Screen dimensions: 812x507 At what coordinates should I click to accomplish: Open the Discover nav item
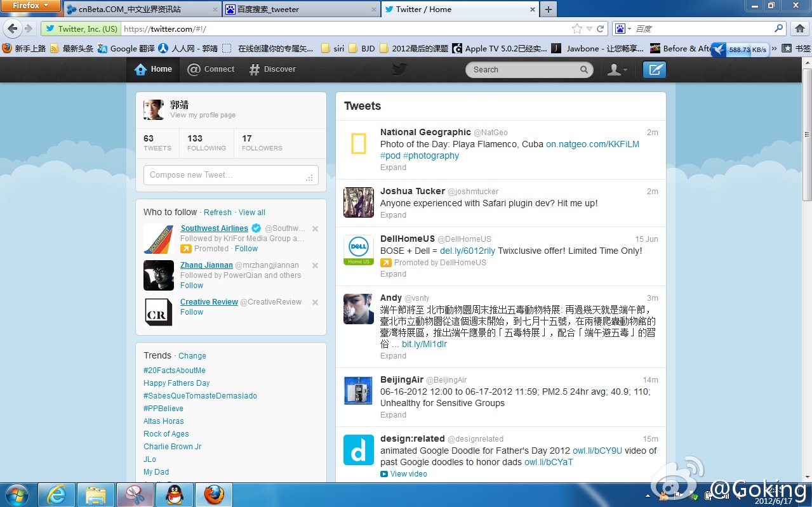pyautogui.click(x=272, y=69)
